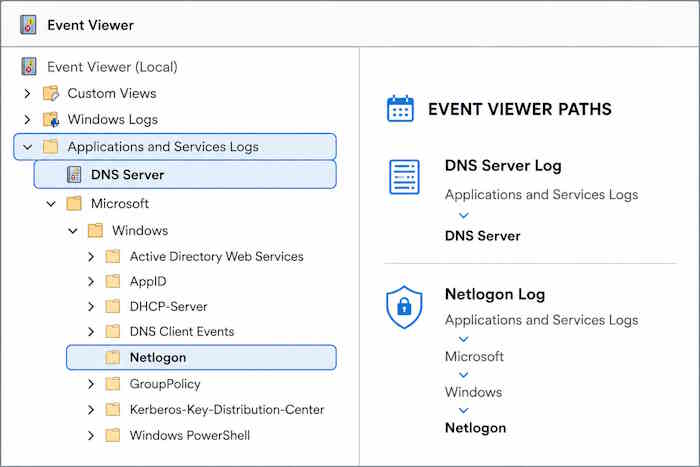Select the Windows tree item under Microsoft
700x467 pixels.
140,230
